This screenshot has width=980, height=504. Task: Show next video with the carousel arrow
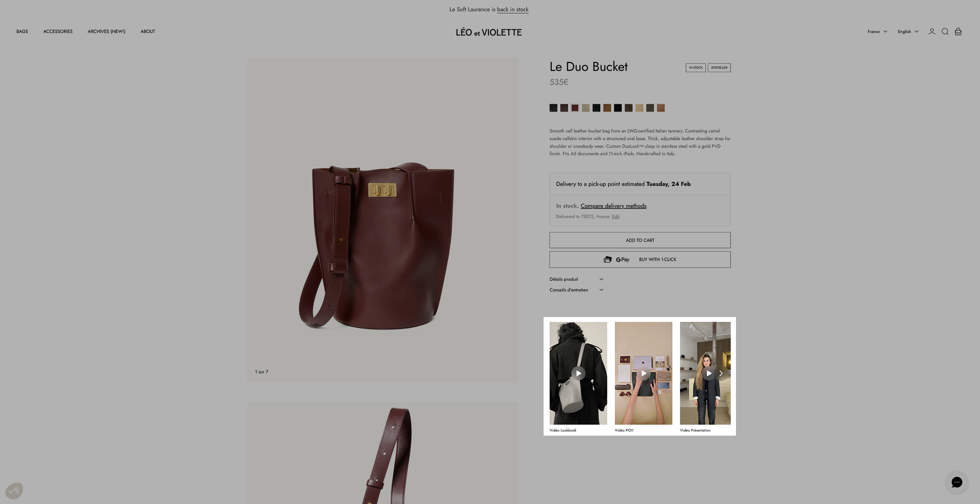[721, 373]
